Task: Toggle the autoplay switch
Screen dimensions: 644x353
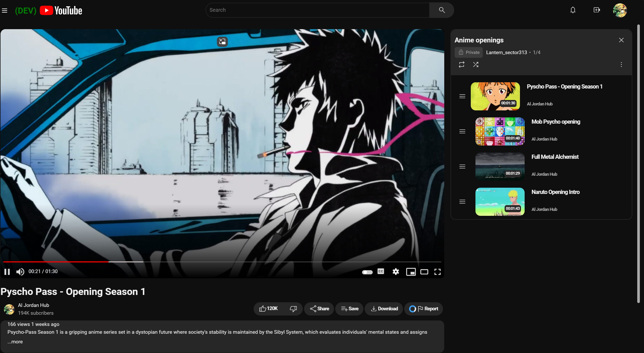Action: pyautogui.click(x=367, y=272)
